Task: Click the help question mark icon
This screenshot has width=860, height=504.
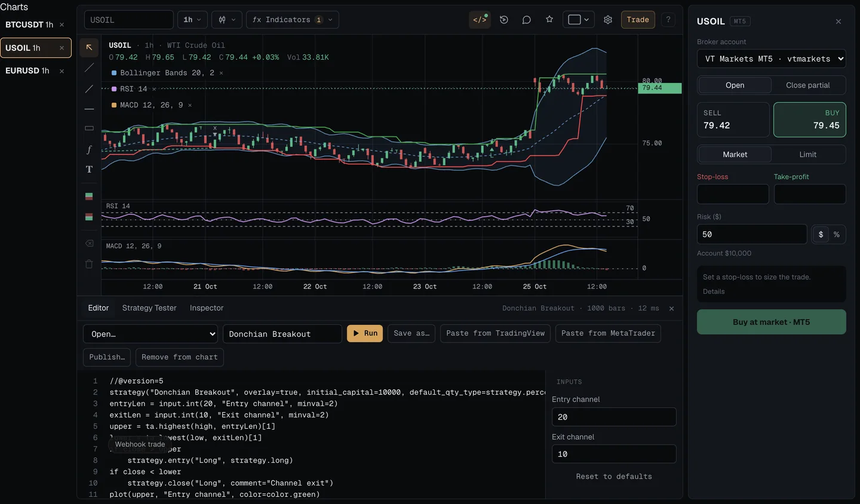Action: tap(668, 20)
